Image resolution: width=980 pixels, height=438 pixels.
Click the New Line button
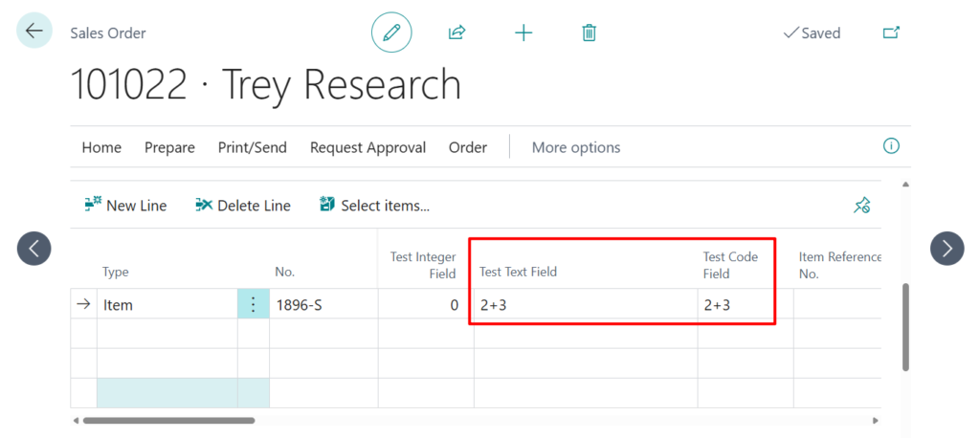tap(125, 206)
